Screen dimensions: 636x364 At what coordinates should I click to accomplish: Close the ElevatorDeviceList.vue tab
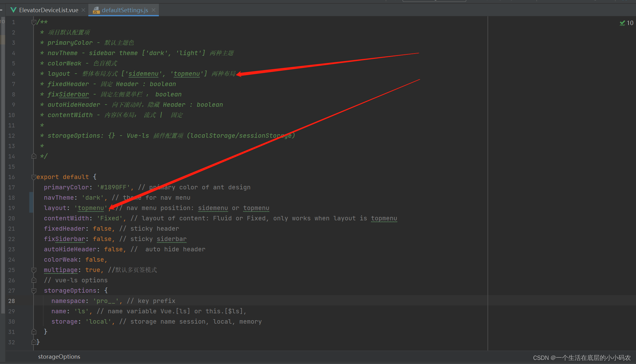(x=83, y=10)
